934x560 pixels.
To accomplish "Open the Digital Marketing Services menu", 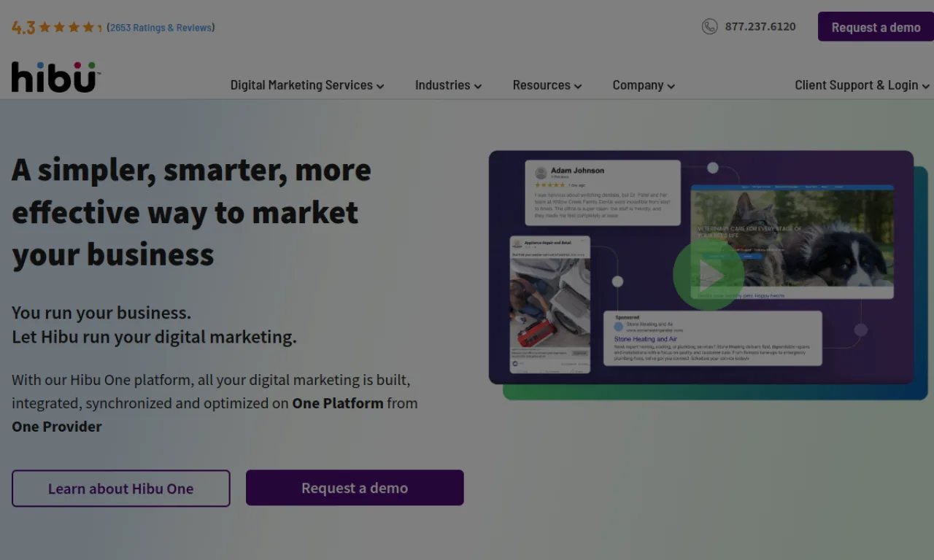I will click(x=307, y=85).
